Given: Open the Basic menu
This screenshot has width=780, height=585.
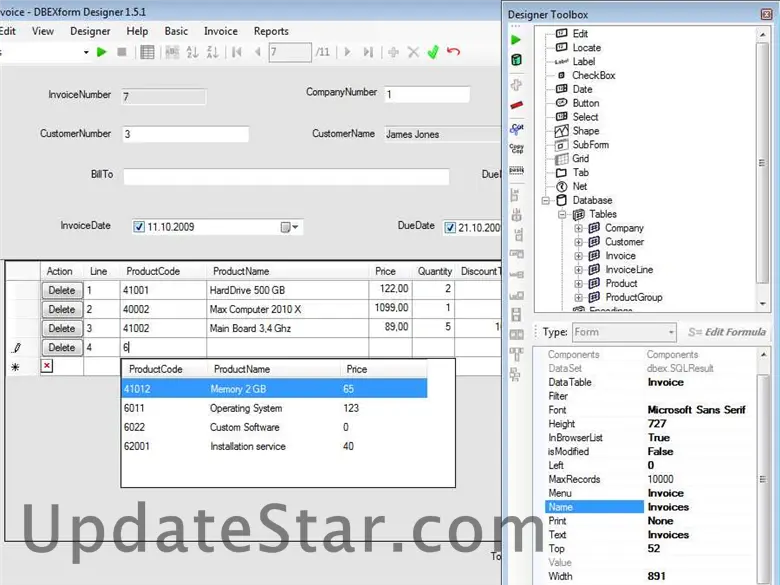Looking at the screenshot, I should [176, 31].
